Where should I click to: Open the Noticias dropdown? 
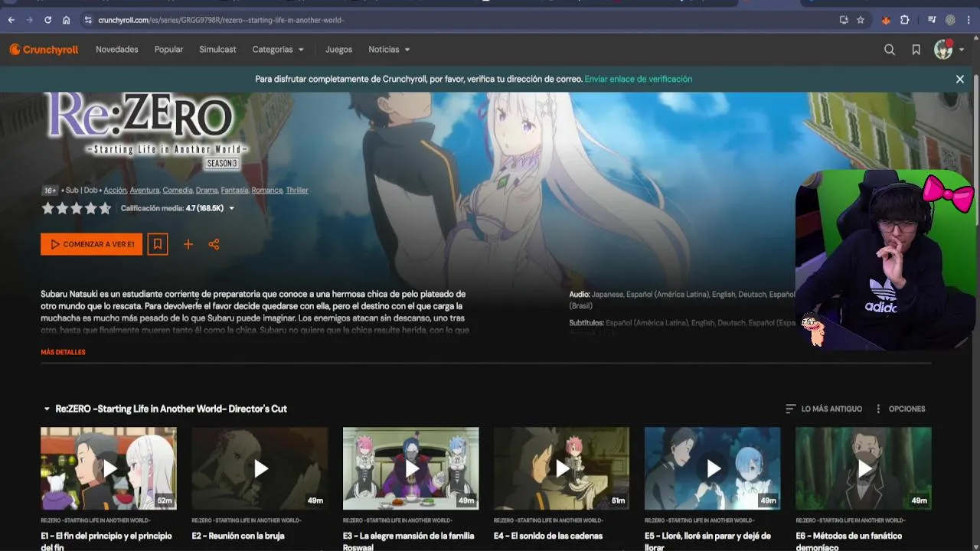(x=389, y=50)
